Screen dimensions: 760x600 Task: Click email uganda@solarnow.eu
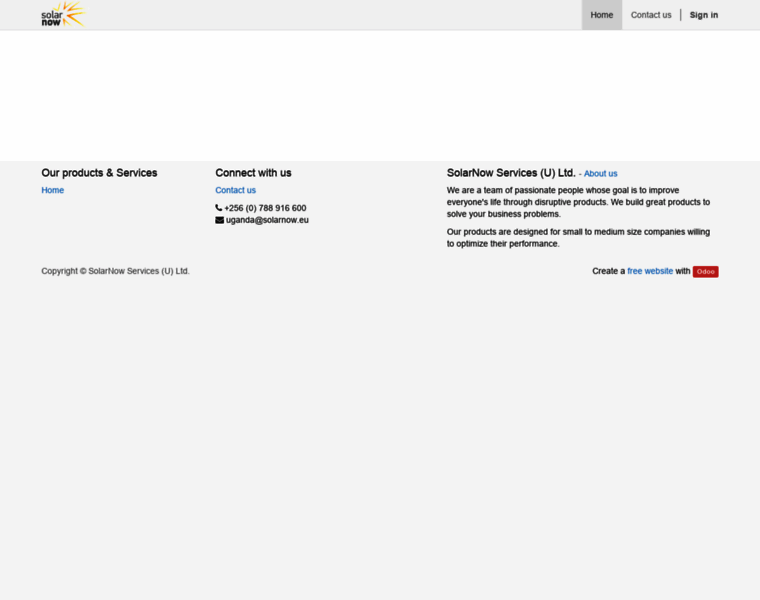[x=267, y=220]
